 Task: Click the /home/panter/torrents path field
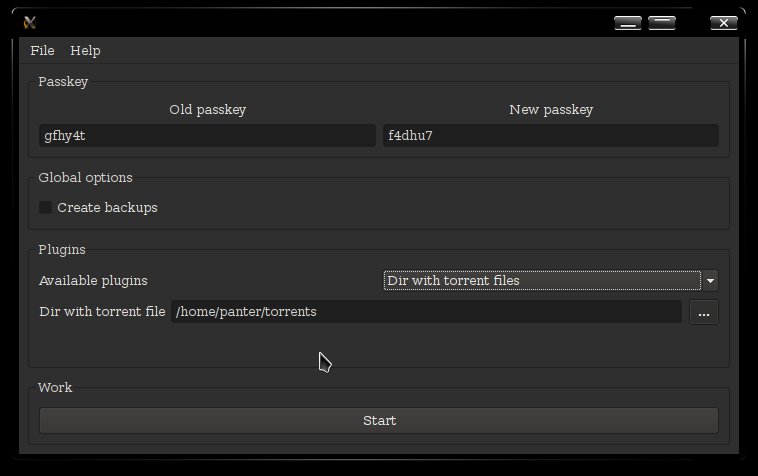click(426, 312)
